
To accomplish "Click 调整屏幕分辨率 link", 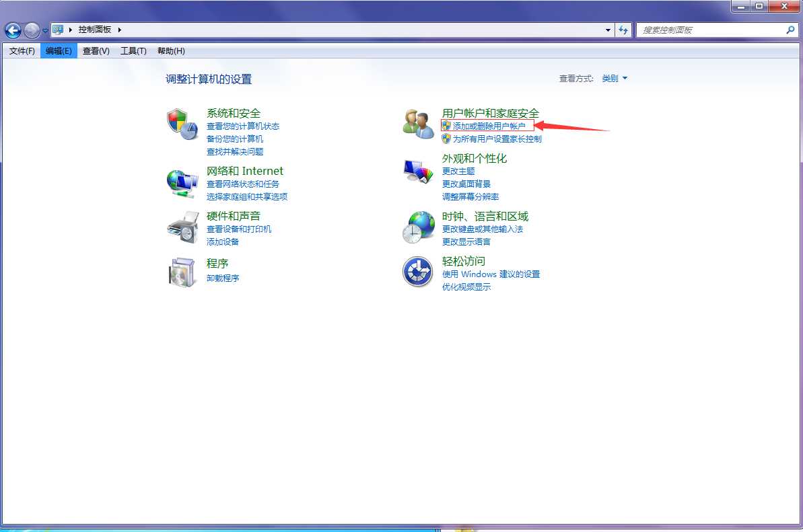I will point(470,196).
